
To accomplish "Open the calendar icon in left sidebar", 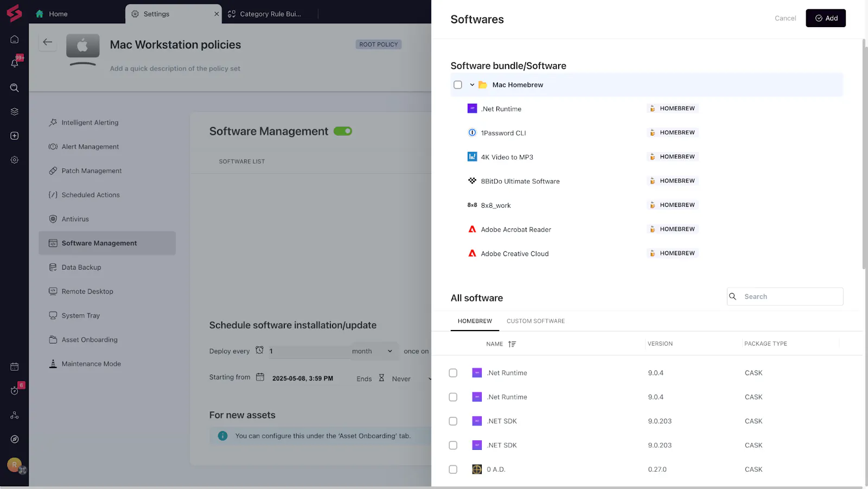I will tap(15, 367).
